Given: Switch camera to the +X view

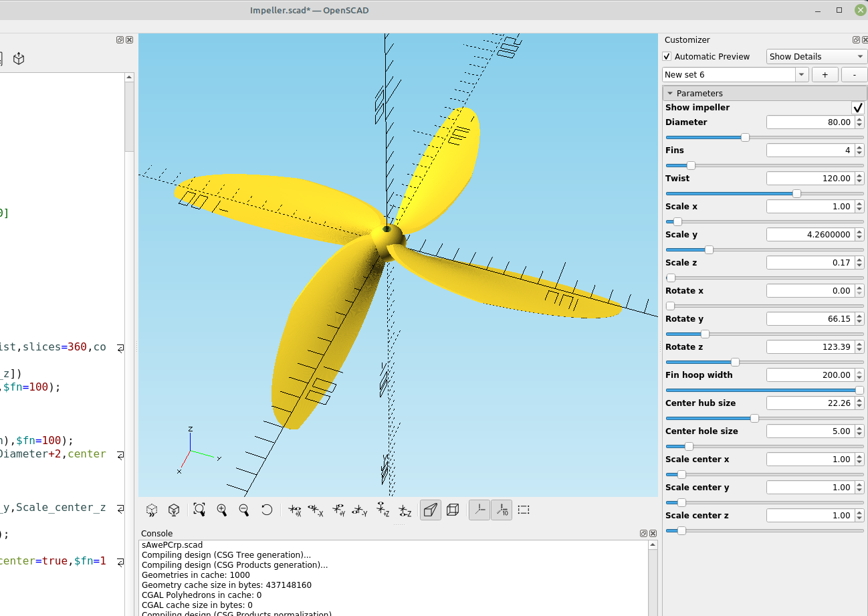Looking at the screenshot, I should point(294,510).
